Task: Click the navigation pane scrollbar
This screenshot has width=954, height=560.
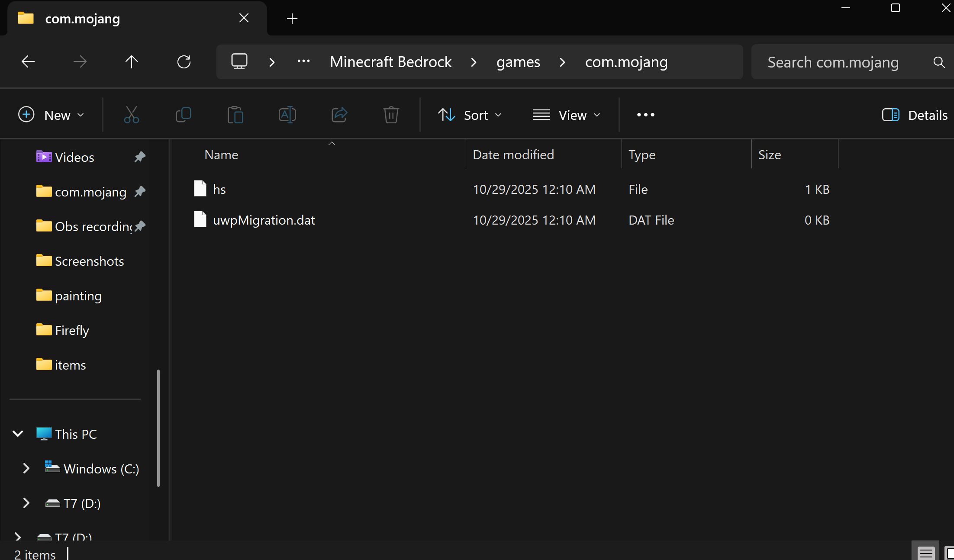Action: point(158,428)
